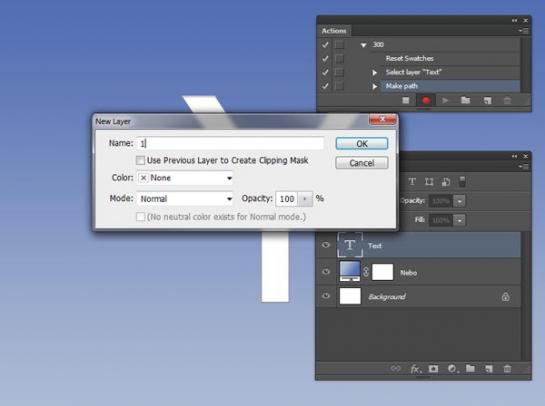Create new action set folder icon
Image resolution: width=545 pixels, height=406 pixels.
tap(465, 100)
